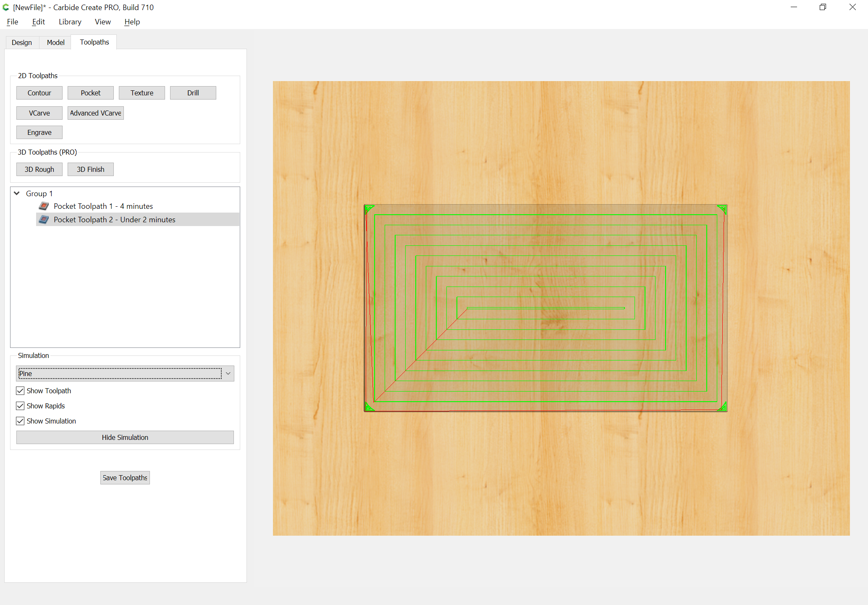Click the Hide Simulation button

125,437
